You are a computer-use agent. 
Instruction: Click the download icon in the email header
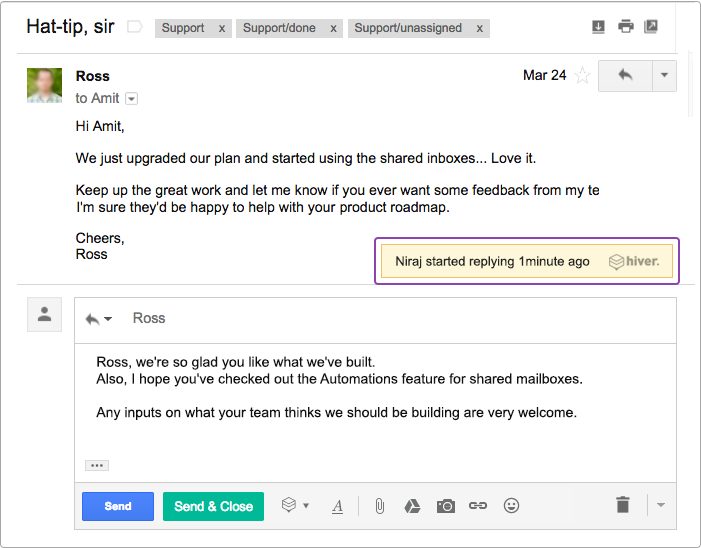(598, 27)
